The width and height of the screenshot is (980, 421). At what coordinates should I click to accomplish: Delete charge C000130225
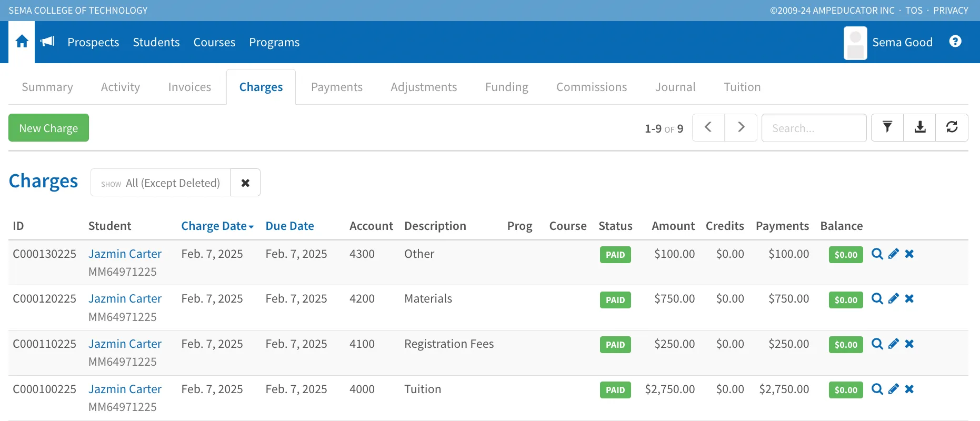click(909, 254)
